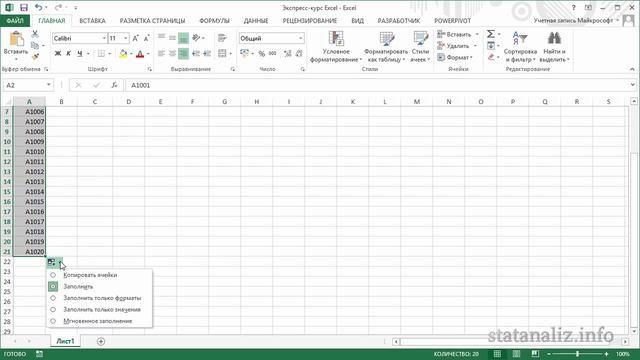Image resolution: width=640 pixels, height=360 pixels.
Task: Toggle underline (Ч) formatting
Action: point(80,53)
